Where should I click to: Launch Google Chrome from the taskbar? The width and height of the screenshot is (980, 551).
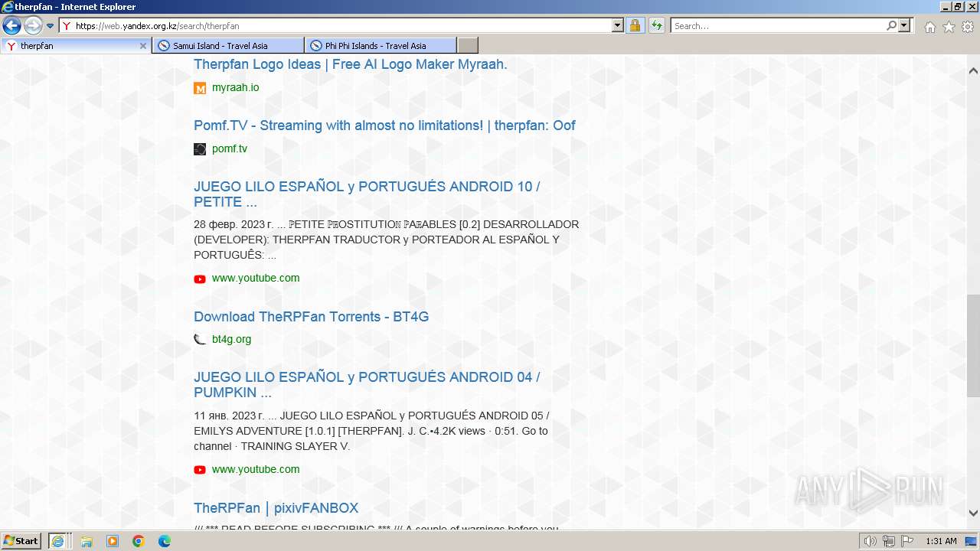[x=139, y=541]
